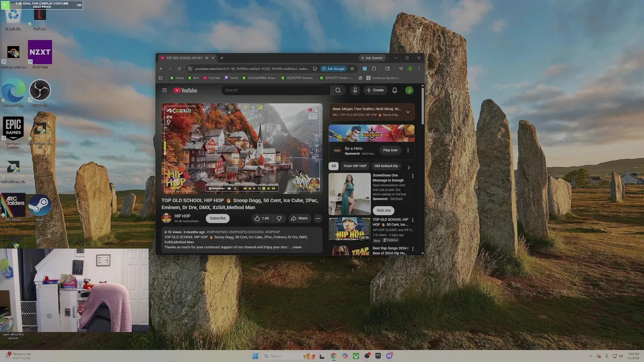Open Best Rap Songs 2024 video
644x362 pixels.
coord(390,250)
